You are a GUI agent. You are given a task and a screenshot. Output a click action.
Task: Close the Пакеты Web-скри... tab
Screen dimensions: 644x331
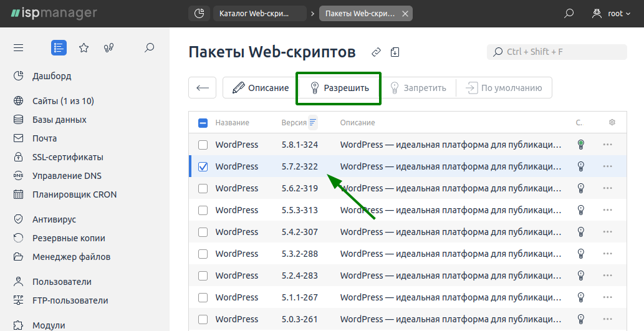[405, 14]
